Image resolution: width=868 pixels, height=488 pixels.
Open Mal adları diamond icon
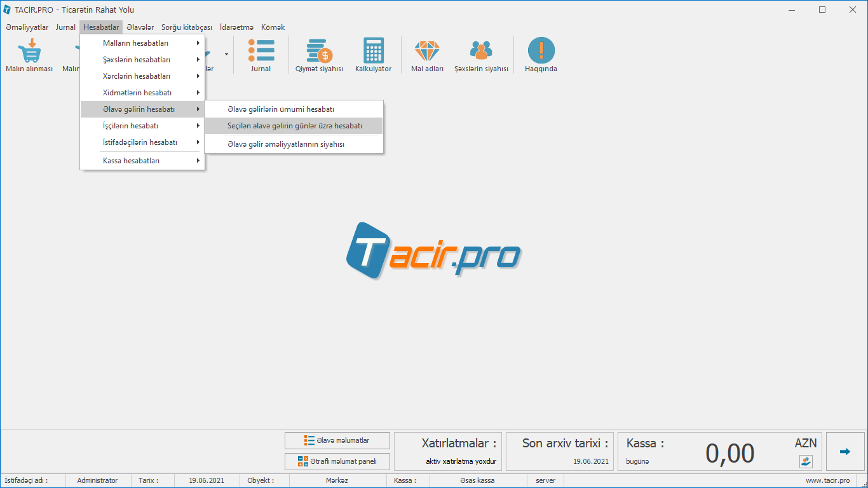(426, 51)
